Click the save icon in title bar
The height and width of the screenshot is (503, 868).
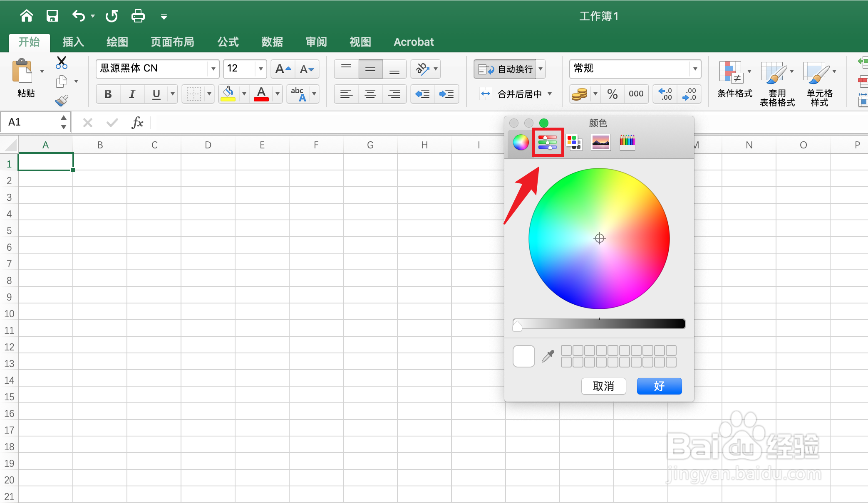52,16
